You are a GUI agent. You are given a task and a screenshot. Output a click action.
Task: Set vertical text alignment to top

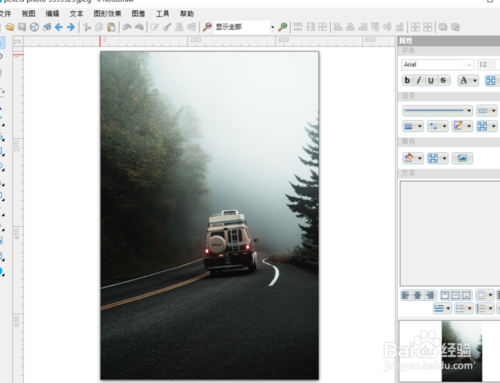[x=445, y=295]
